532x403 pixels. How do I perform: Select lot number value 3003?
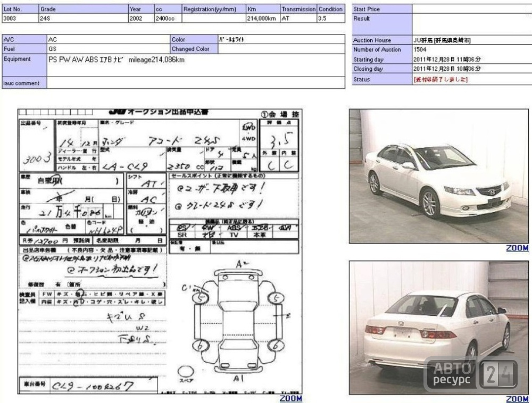pos(10,18)
